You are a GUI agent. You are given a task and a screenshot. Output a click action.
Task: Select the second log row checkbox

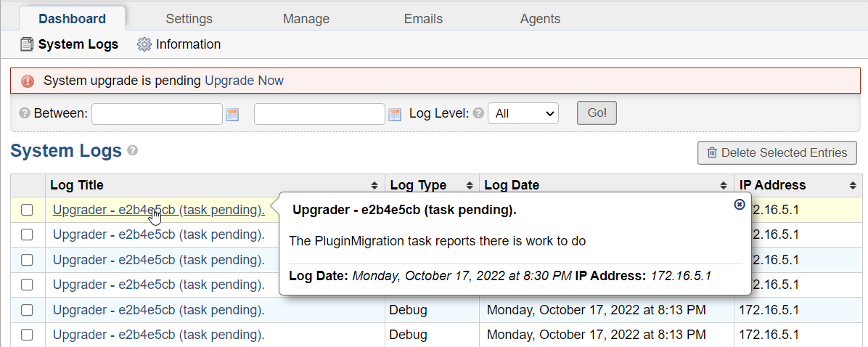pos(27,234)
